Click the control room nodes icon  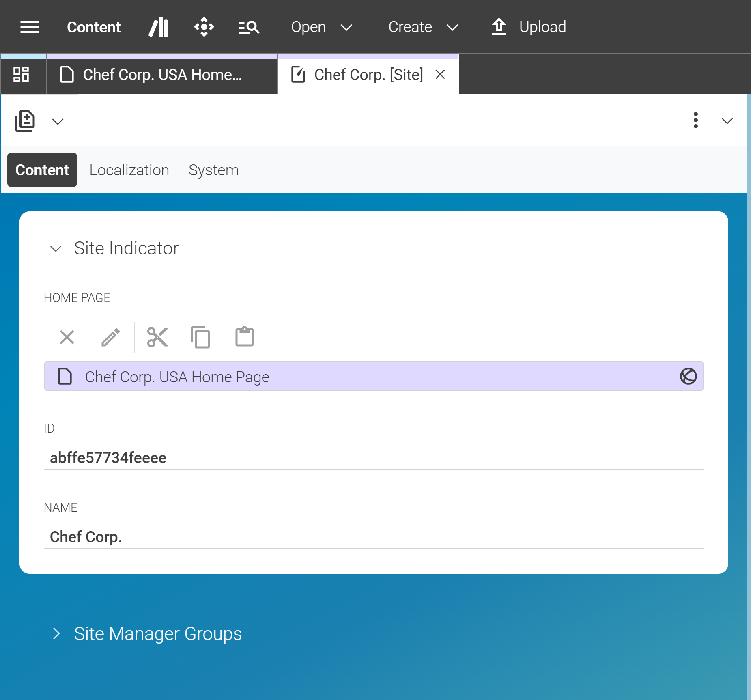click(x=204, y=27)
